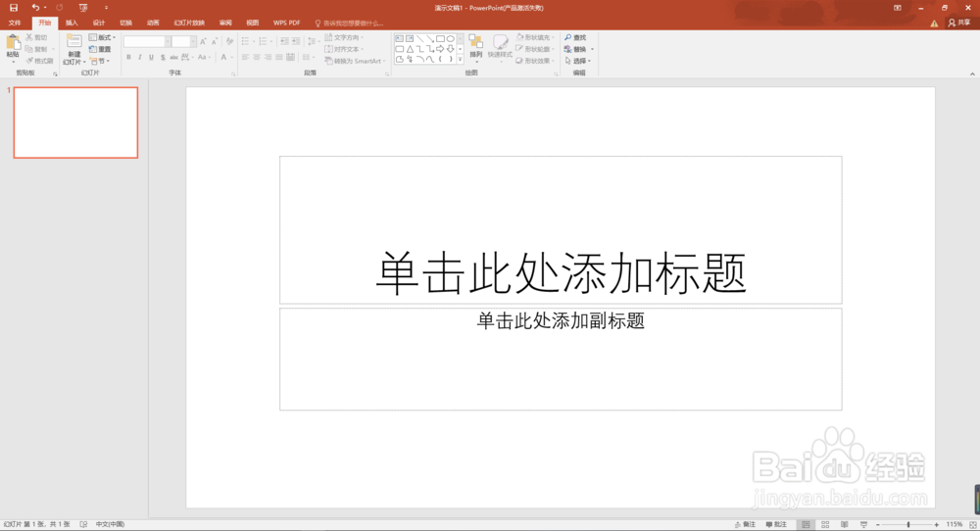The image size is (980, 531).
Task: Toggle the 批注 (Comments) pane in status bar
Action: click(x=775, y=525)
